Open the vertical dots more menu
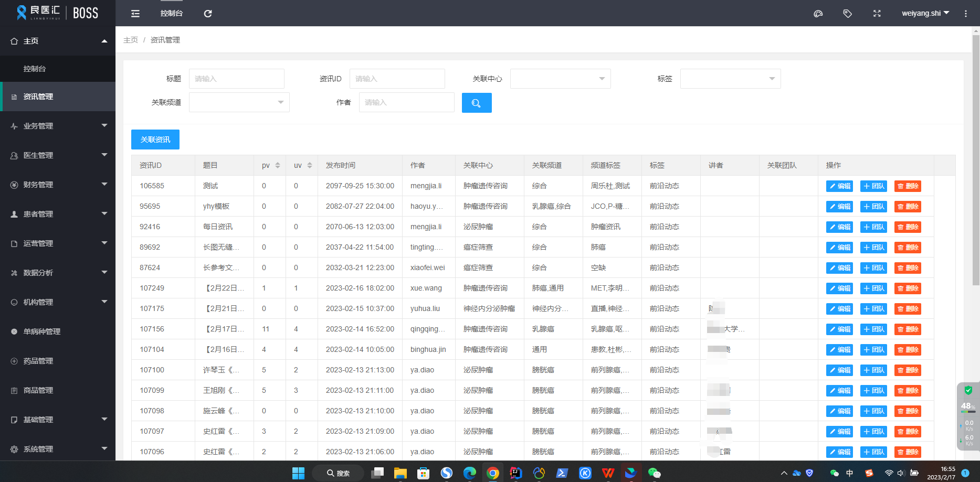This screenshot has height=482, width=980. point(965,14)
